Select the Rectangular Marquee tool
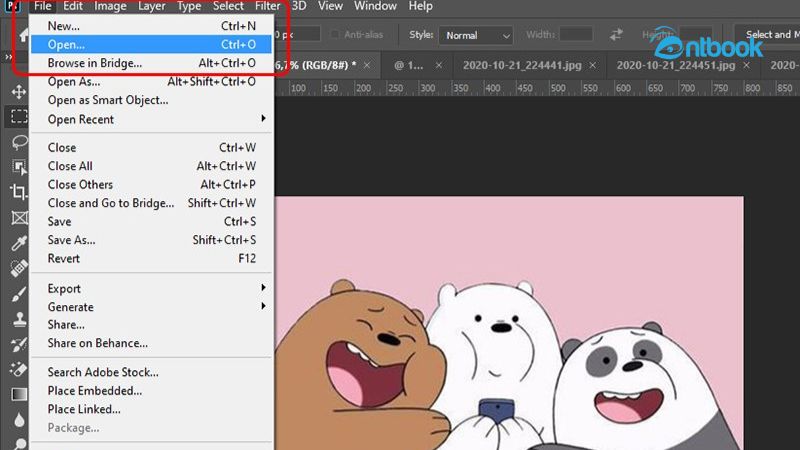The height and width of the screenshot is (450, 800). coord(19,116)
